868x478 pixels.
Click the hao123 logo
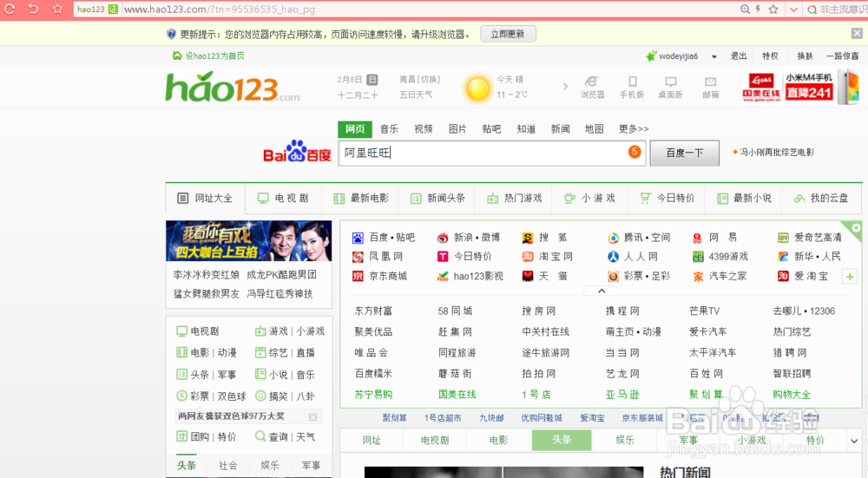[x=233, y=87]
